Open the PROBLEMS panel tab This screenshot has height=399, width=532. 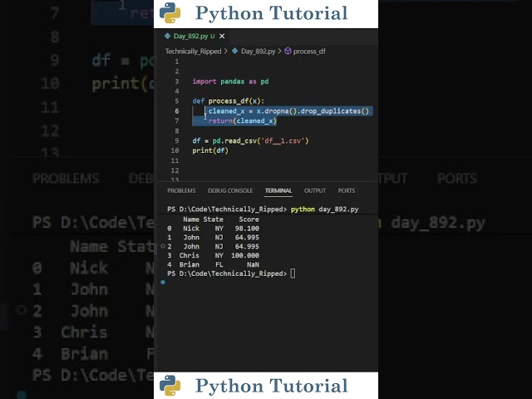pyautogui.click(x=181, y=190)
